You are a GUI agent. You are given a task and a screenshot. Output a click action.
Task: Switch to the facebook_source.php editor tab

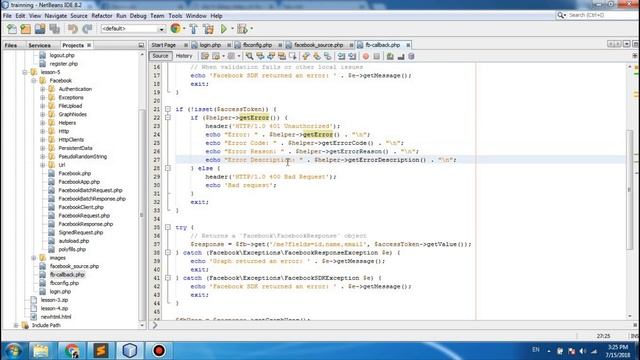(x=318, y=45)
